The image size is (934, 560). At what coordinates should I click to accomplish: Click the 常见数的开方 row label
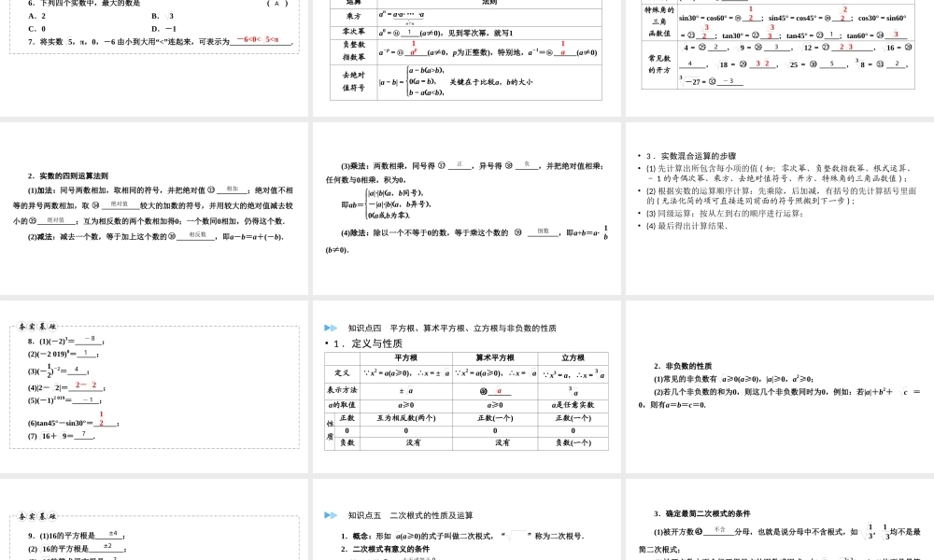pos(659,63)
